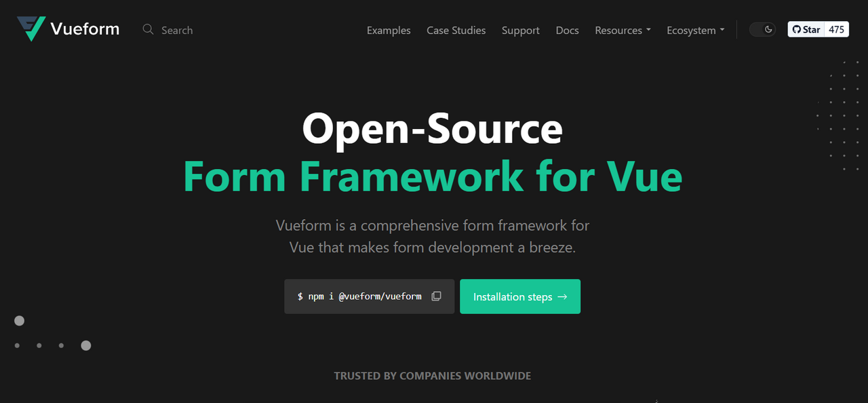868x403 pixels.
Task: Go to the Support page
Action: coord(520,30)
